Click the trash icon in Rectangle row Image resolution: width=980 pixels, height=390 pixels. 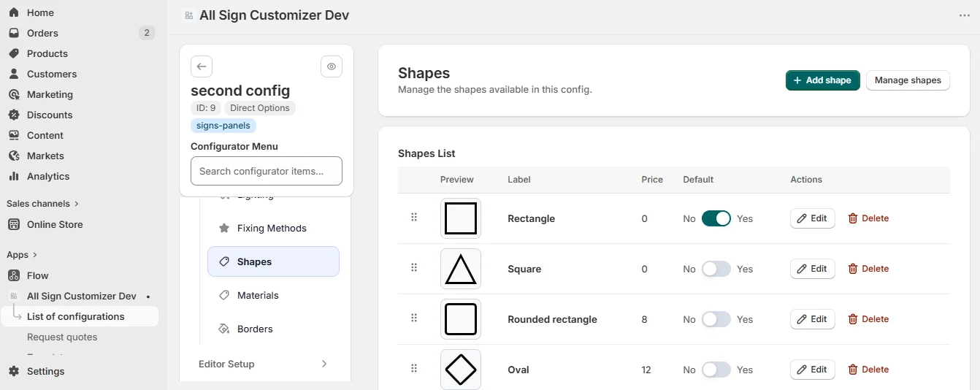(x=853, y=218)
